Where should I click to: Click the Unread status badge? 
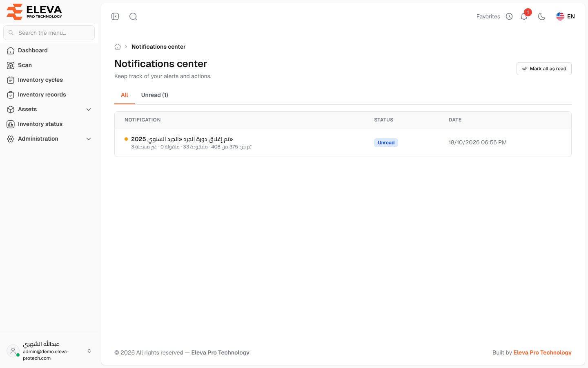[386, 143]
